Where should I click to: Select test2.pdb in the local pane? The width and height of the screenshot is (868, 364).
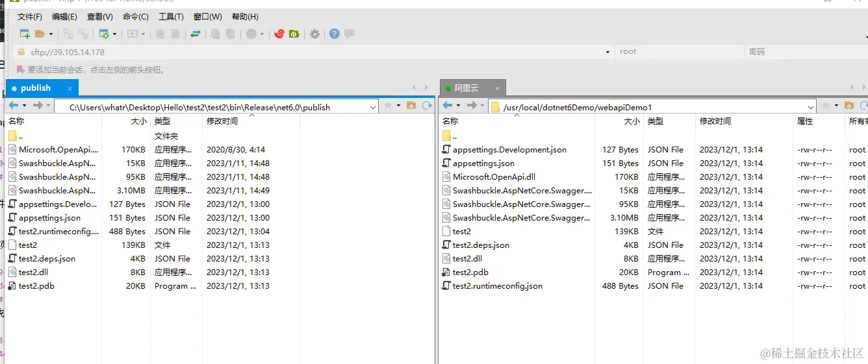pos(36,285)
